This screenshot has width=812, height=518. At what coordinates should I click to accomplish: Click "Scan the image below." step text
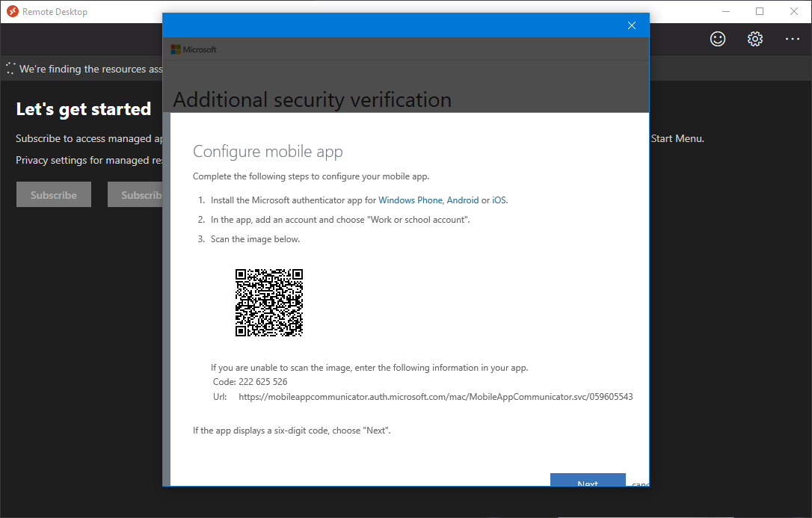pos(255,239)
